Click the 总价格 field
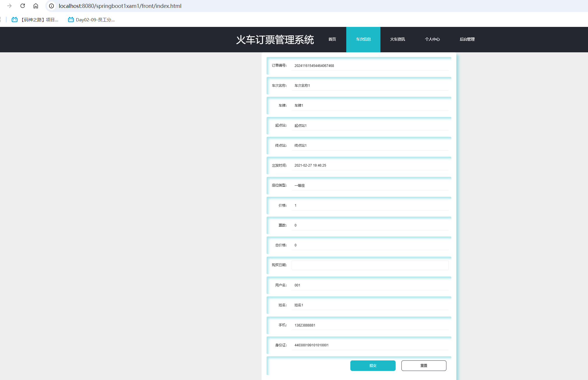This screenshot has width=588, height=380. 370,245
